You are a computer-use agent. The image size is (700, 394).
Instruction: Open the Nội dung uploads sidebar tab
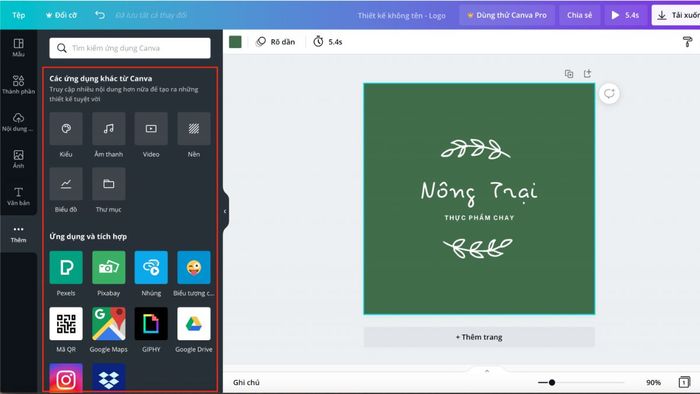(x=18, y=121)
